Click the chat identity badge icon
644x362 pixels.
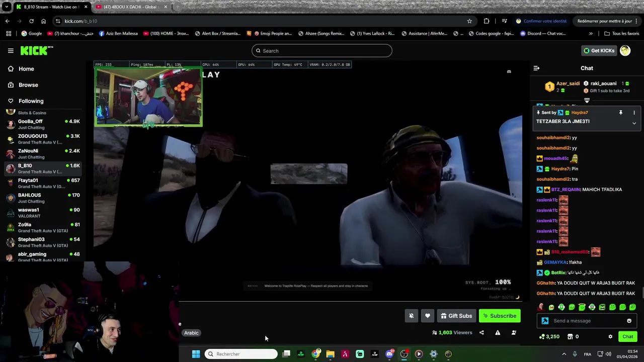click(x=545, y=321)
